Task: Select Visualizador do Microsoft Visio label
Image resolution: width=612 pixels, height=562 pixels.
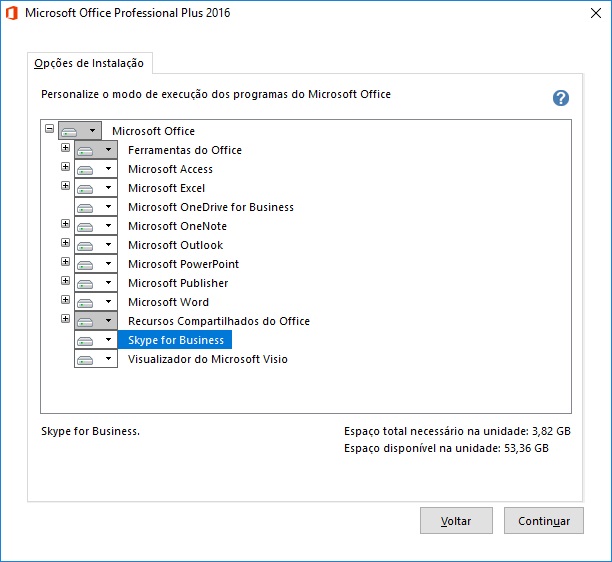Action: point(208,359)
